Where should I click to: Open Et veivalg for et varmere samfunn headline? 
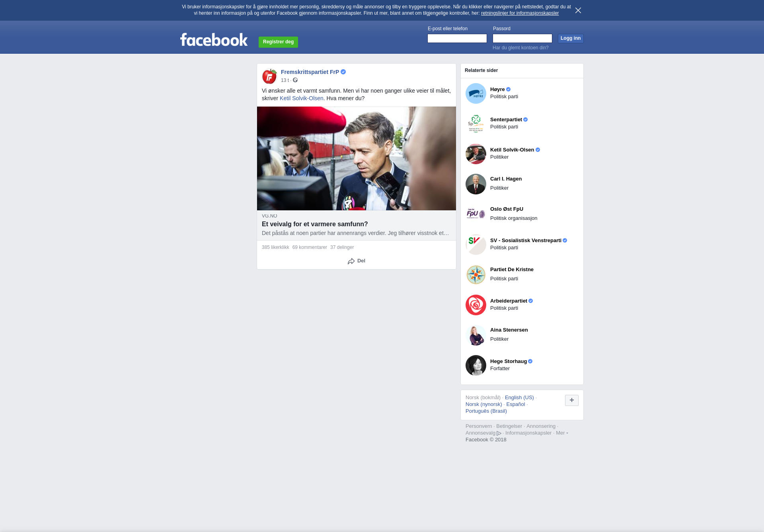pyautogui.click(x=315, y=224)
